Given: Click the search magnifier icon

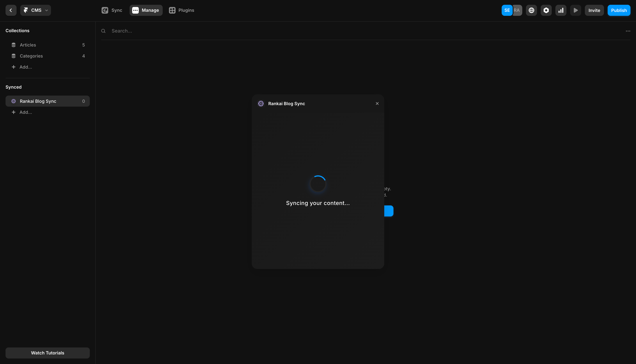Looking at the screenshot, I should (103, 31).
